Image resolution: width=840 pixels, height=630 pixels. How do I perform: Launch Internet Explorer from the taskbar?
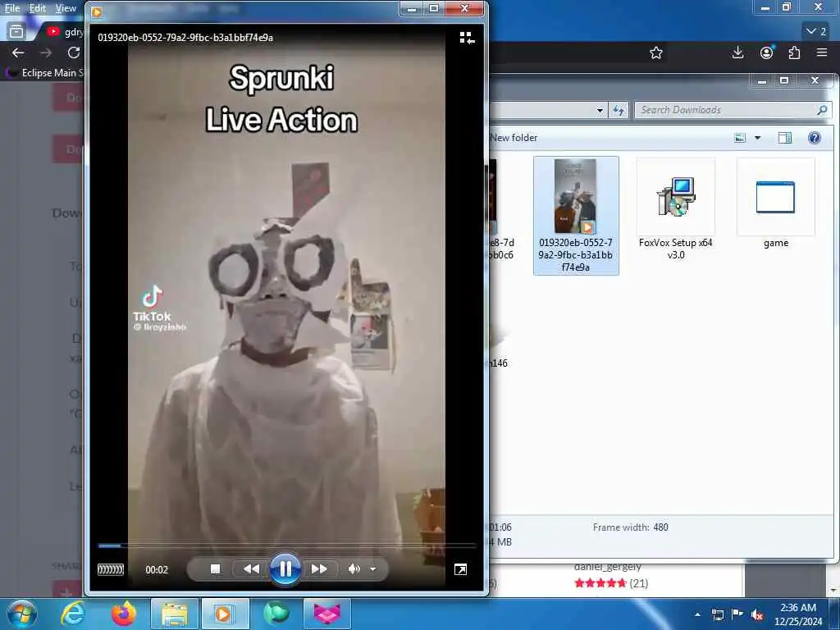[73, 614]
